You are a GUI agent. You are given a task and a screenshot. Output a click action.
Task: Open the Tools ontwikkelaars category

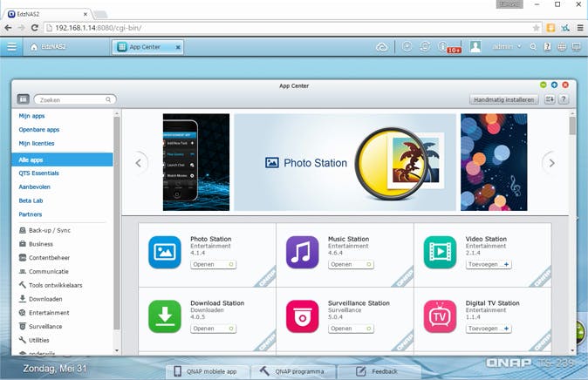[x=51, y=285]
